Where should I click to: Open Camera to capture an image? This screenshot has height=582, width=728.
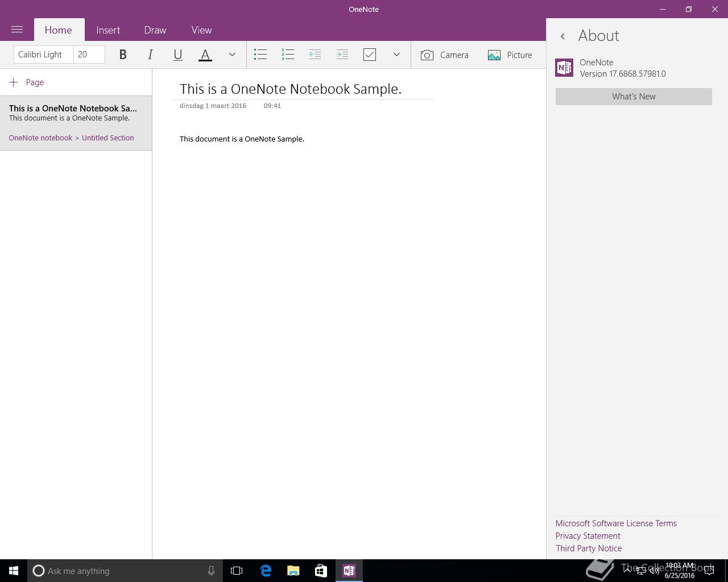point(445,55)
